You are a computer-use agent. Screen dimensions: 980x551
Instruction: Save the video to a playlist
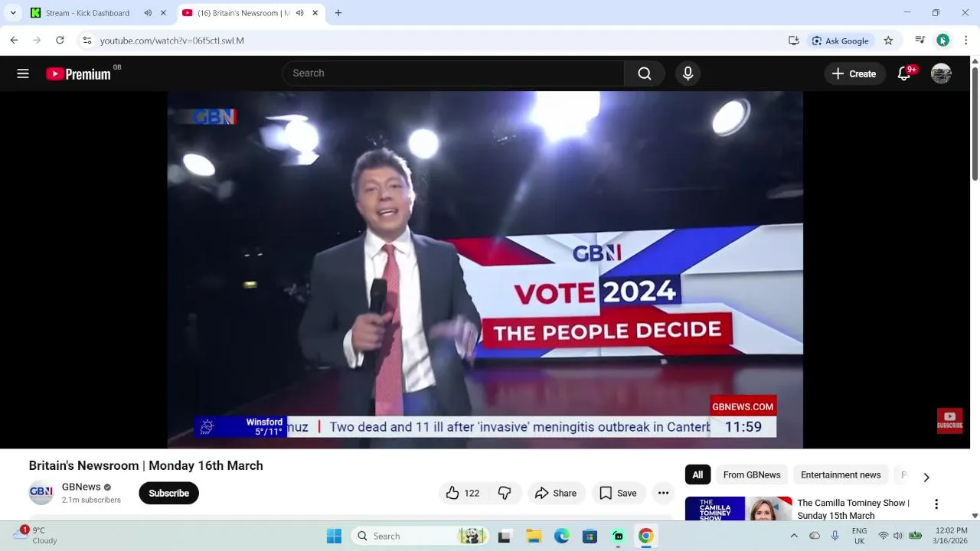coord(618,494)
